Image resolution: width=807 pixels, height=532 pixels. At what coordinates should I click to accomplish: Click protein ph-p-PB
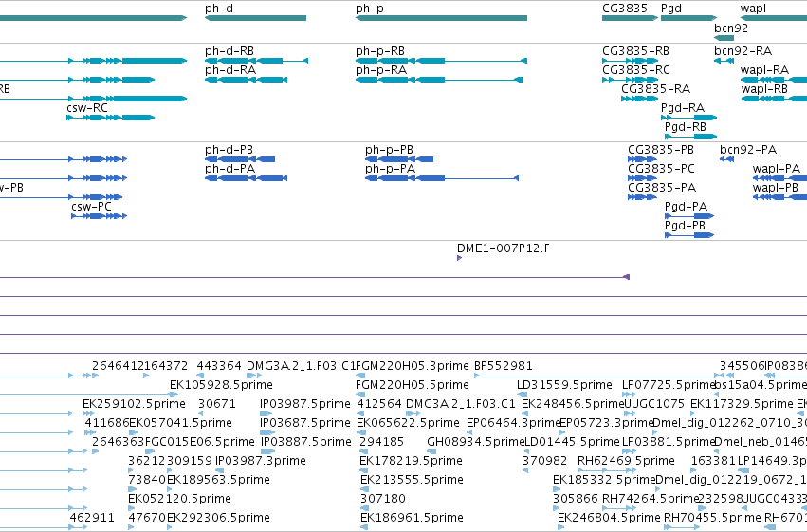tap(389, 150)
